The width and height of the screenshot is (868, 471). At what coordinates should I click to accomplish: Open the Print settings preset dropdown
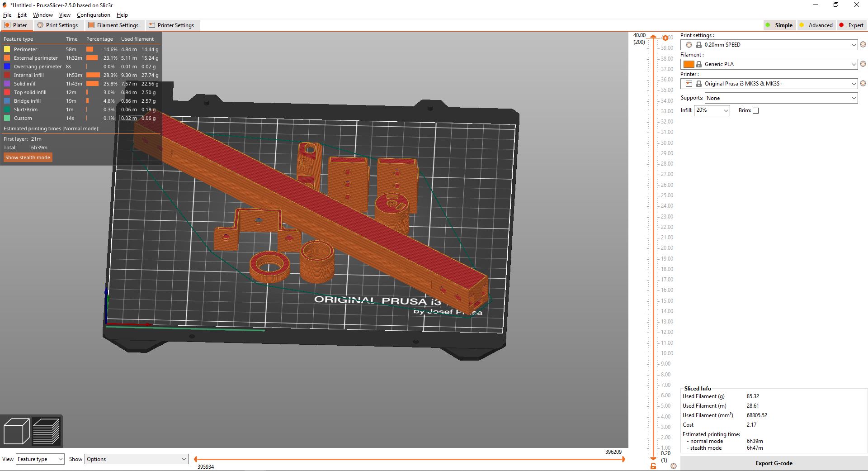click(854, 45)
